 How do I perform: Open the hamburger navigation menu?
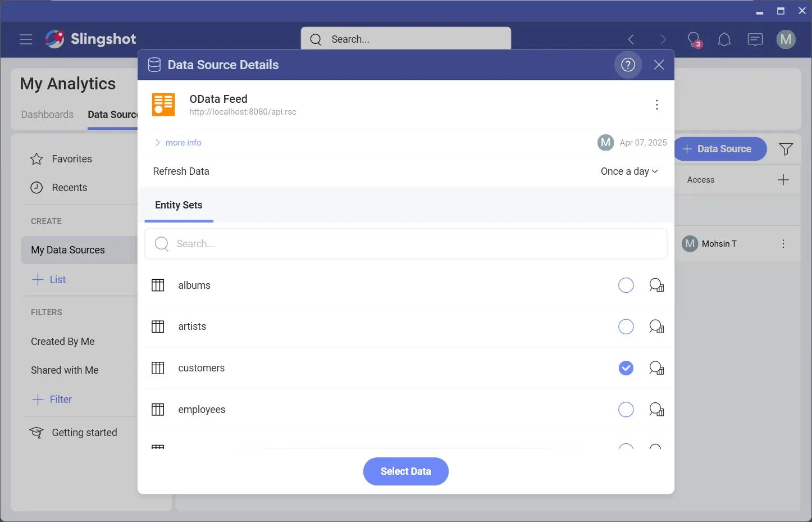tap(26, 39)
